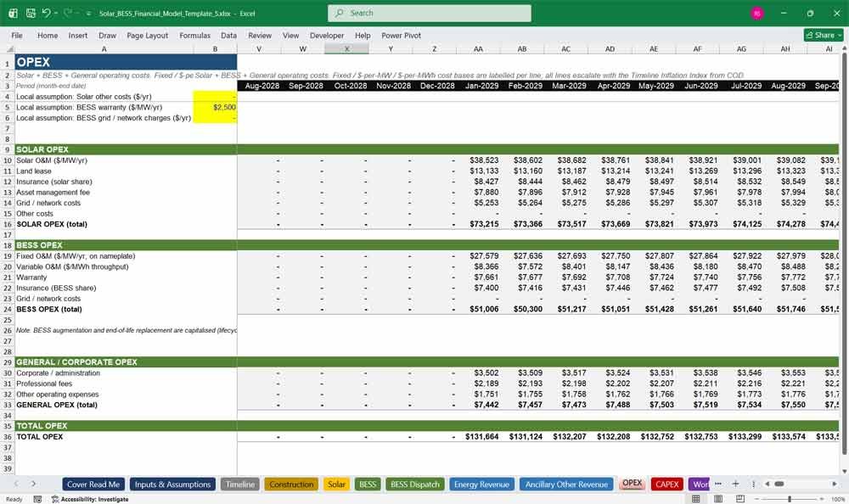Screen dimensions: 849x504
Task: Select the yellow BESS warranty $2,500 cell
Action: [x=215, y=107]
